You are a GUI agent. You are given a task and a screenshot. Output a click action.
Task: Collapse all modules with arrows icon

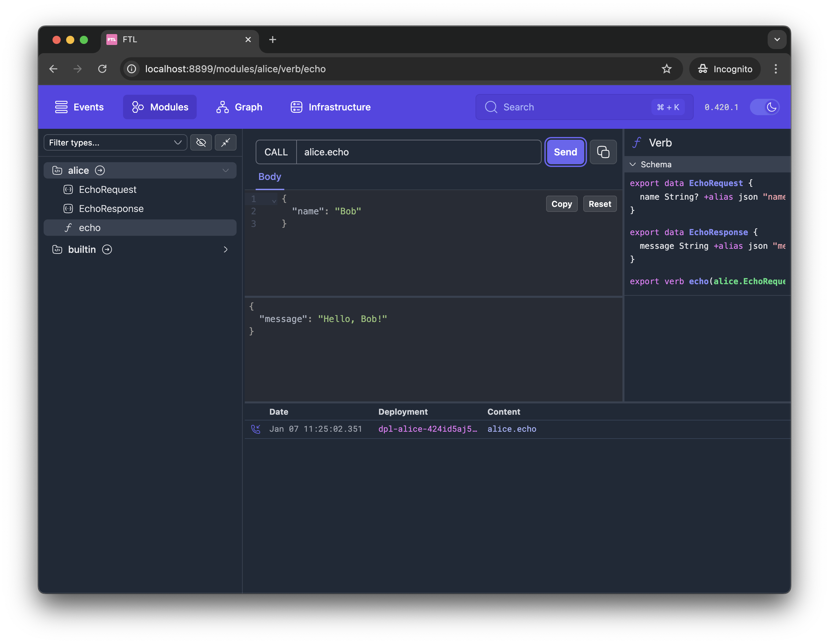click(225, 142)
